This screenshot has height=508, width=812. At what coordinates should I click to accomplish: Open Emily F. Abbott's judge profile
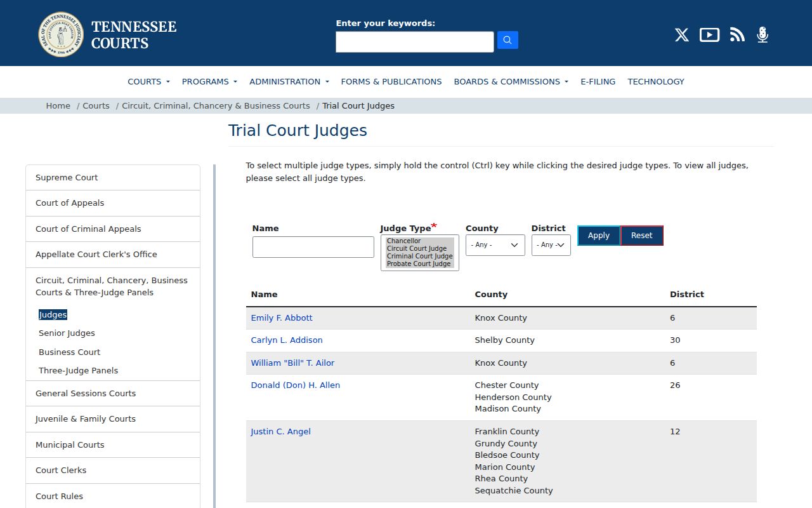(x=282, y=318)
